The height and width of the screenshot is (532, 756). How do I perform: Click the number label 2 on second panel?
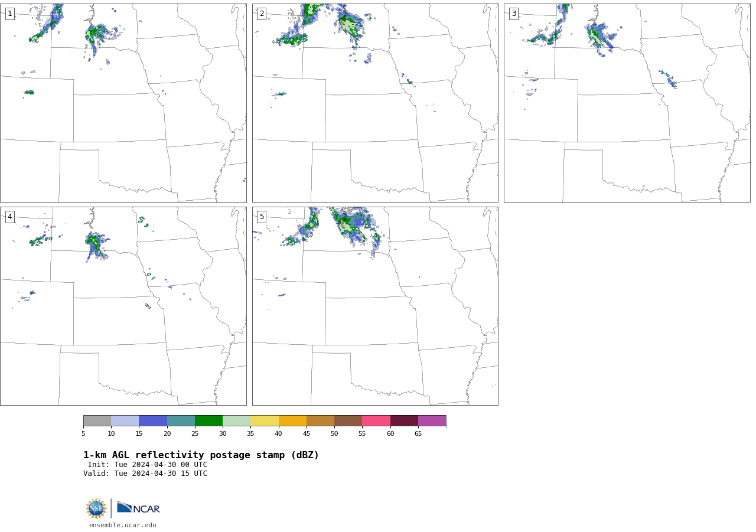pos(262,14)
